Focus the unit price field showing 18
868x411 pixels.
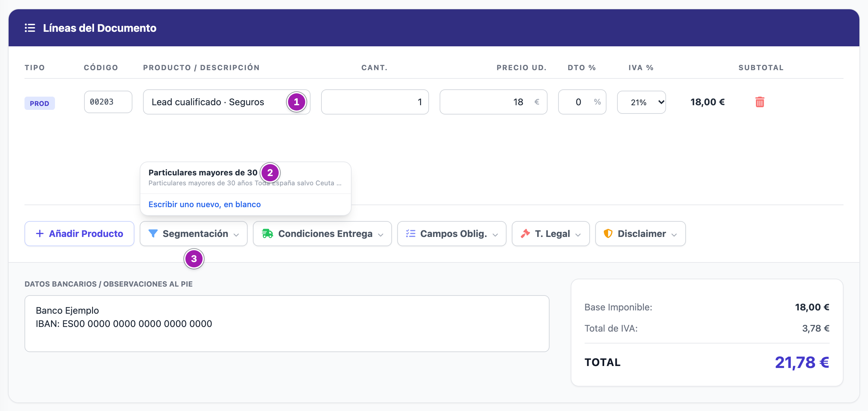tap(493, 102)
